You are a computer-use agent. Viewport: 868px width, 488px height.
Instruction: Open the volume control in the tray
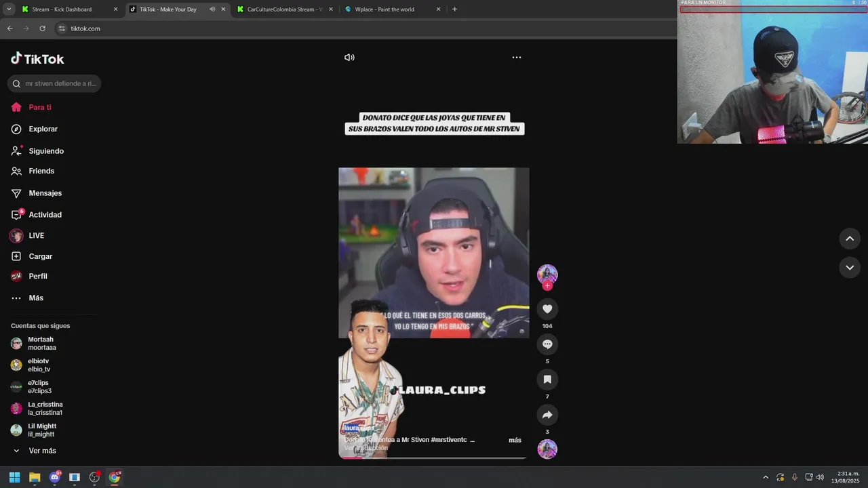click(820, 477)
